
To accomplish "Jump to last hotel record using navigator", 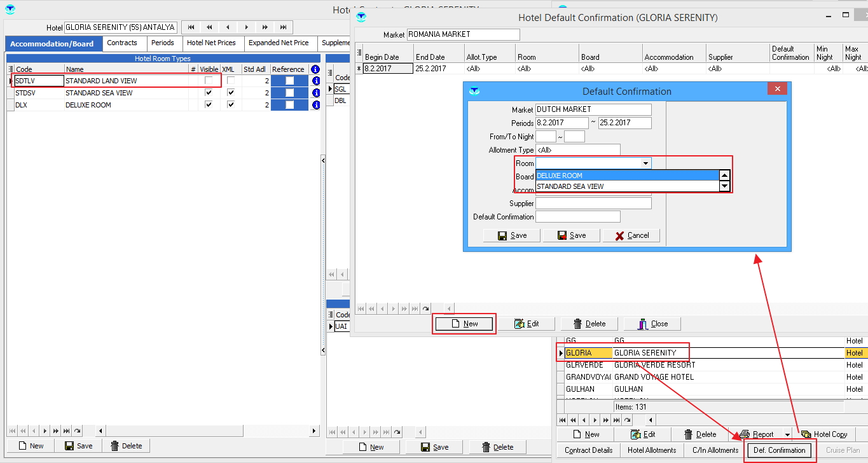I will pos(284,27).
